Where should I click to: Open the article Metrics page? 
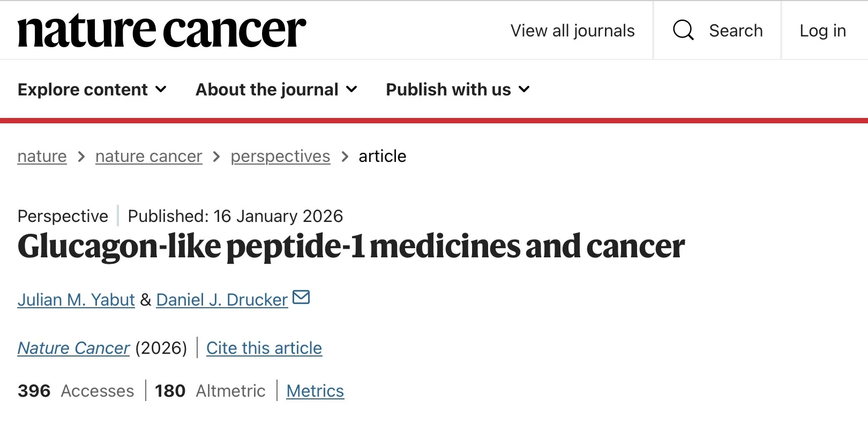[x=315, y=391]
